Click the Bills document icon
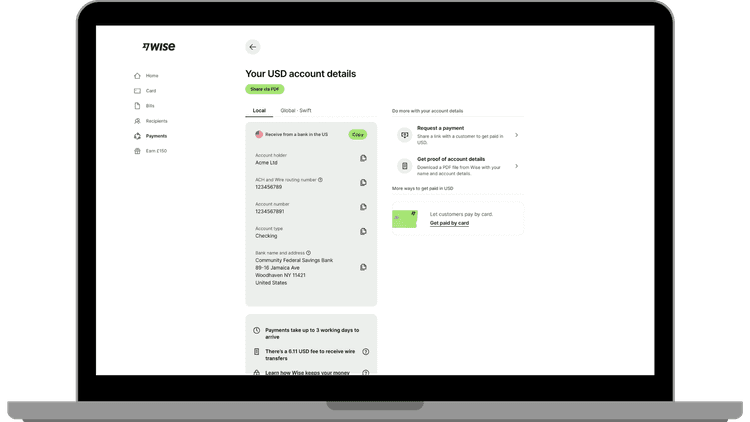Viewport: 750px width, 422px height. (x=137, y=106)
